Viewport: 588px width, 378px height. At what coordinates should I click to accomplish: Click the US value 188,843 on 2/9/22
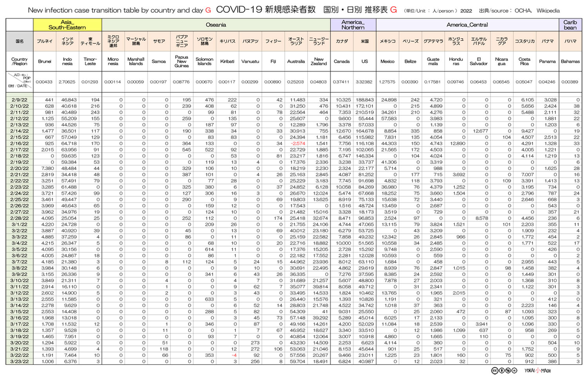coord(366,100)
